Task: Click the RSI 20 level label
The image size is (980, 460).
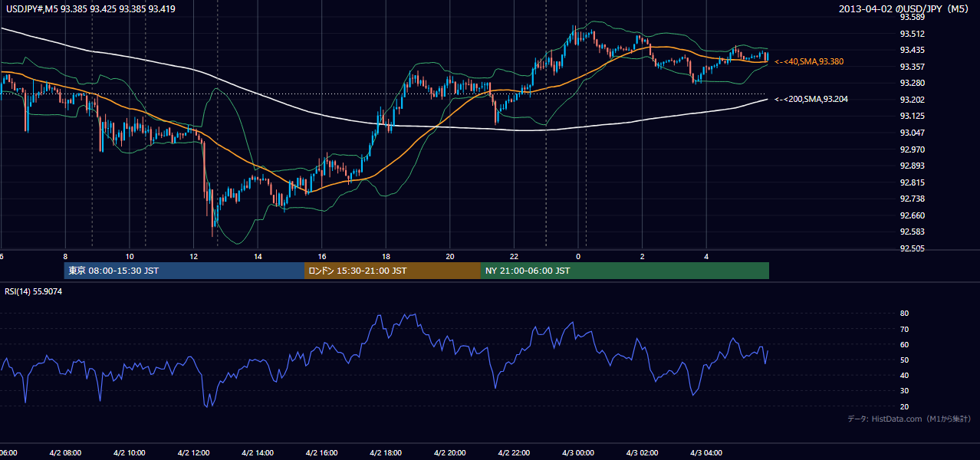Action: [904, 406]
